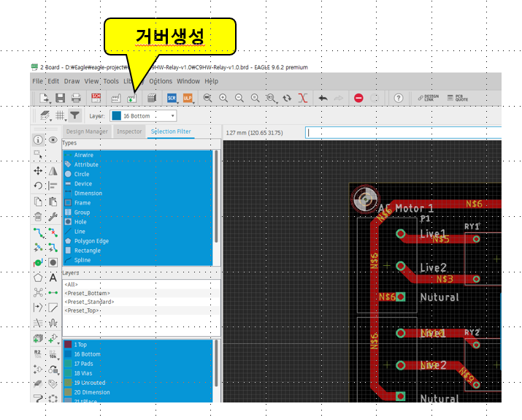This screenshot has width=522, height=420.
Task: Toggle layer visibility eye icon
Action: (53, 140)
